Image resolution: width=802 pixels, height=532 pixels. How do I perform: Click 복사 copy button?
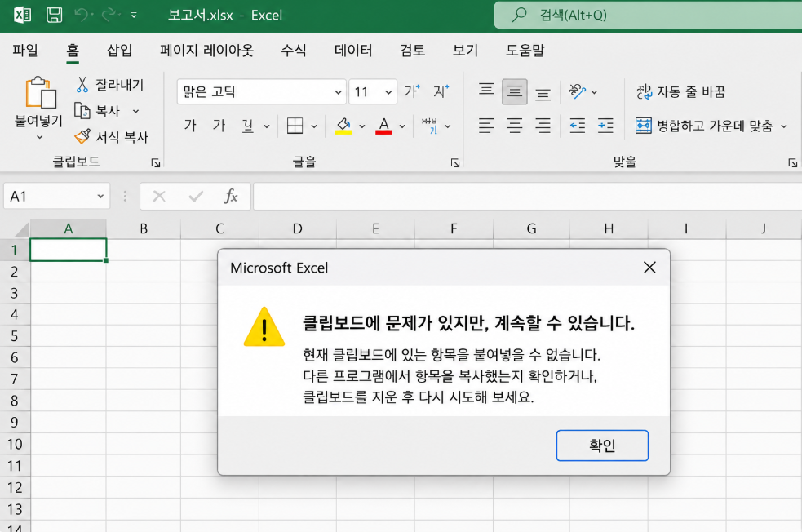[97, 110]
